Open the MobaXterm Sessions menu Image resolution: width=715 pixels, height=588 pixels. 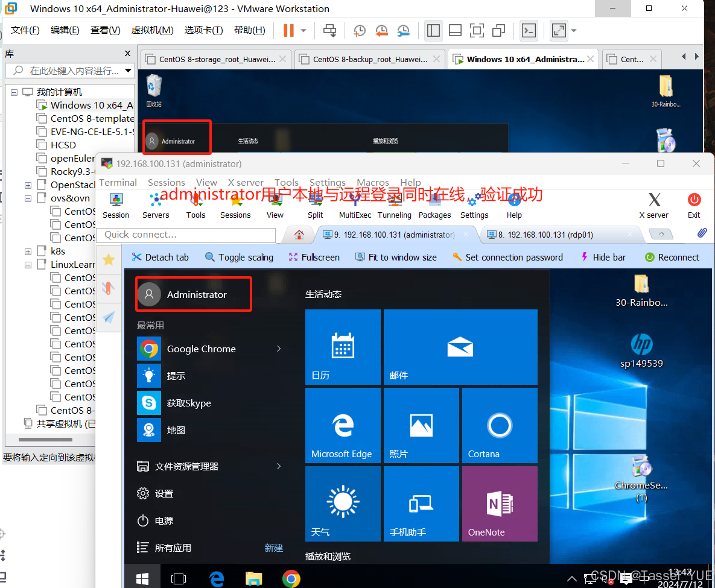167,182
